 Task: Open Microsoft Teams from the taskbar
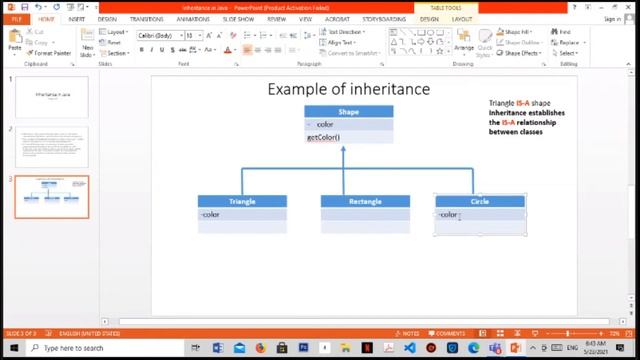point(495,348)
